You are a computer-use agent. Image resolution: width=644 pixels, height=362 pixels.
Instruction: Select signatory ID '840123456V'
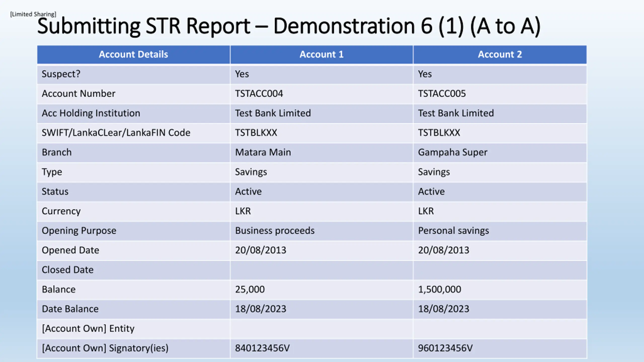tap(262, 348)
